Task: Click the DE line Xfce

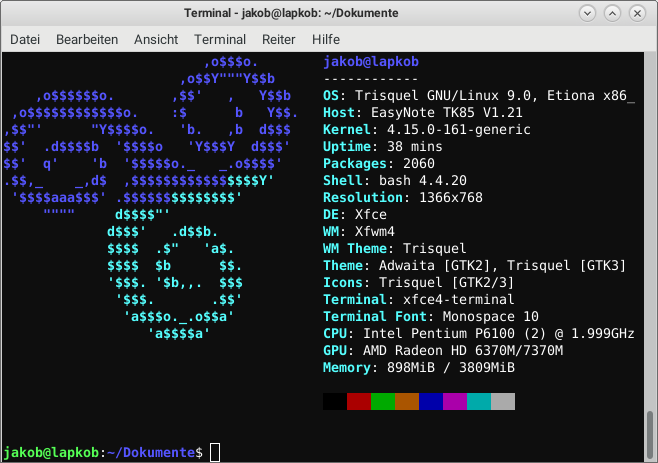Action: (355, 214)
